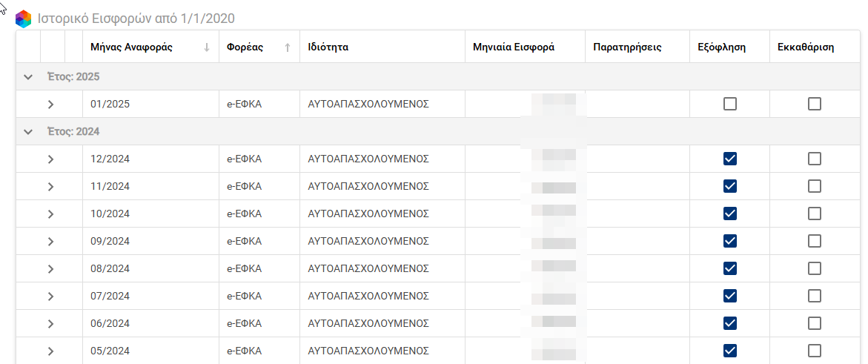Image resolution: width=868 pixels, height=364 pixels.
Task: Expand the 05/2024 row chevron
Action: tap(50, 351)
